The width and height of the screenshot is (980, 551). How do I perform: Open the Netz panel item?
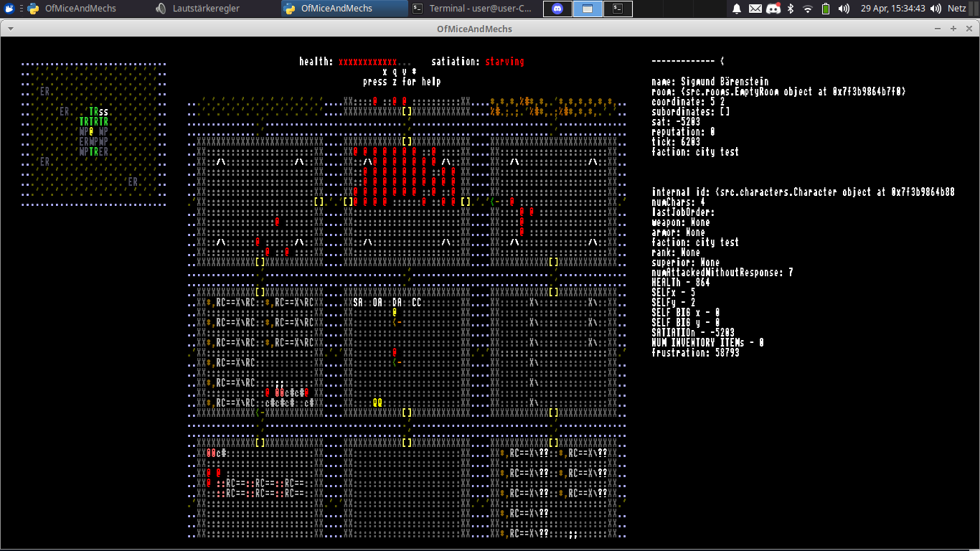[x=957, y=9]
